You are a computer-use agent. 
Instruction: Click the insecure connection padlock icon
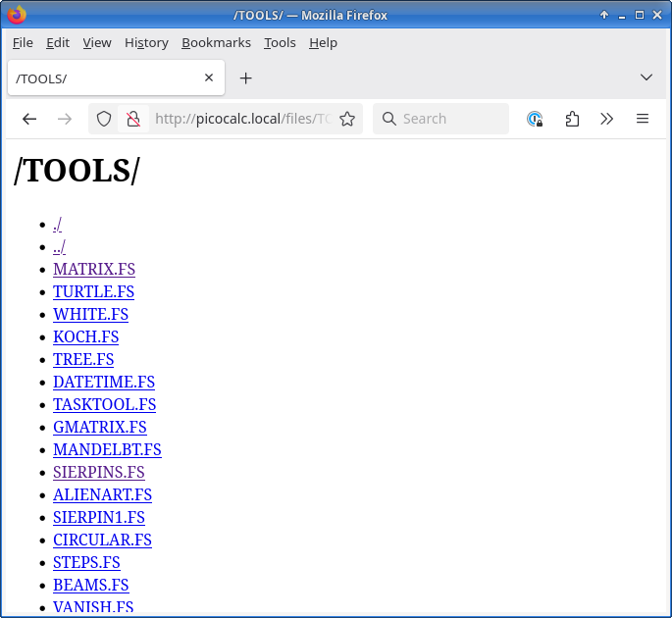(x=133, y=119)
